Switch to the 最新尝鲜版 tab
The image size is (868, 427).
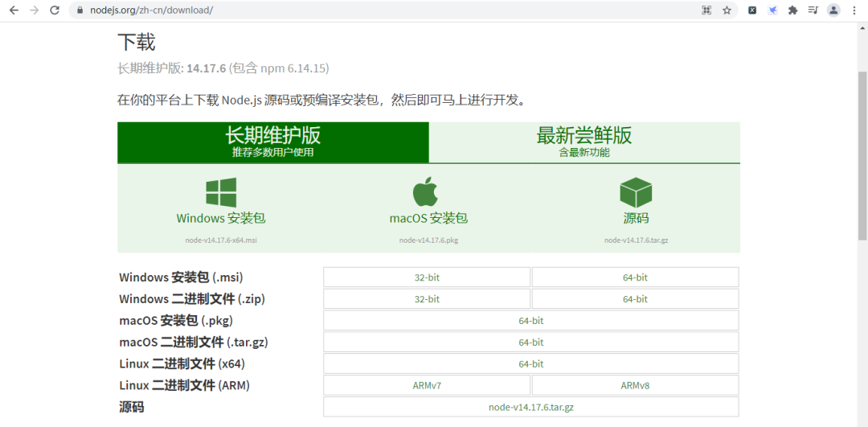(x=584, y=142)
